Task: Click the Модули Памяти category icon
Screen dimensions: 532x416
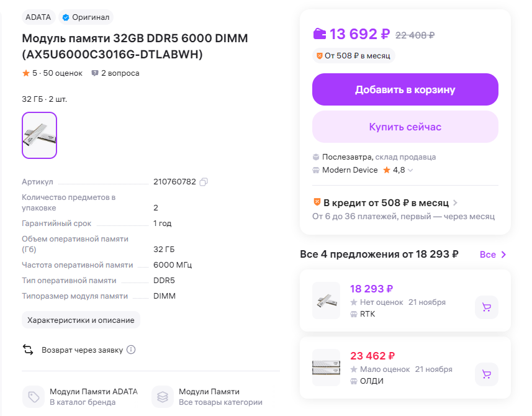Action: click(163, 397)
